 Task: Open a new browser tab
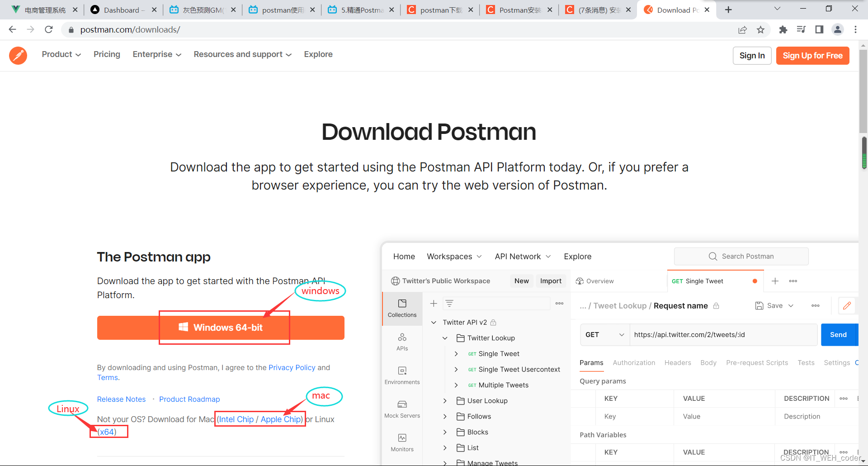tap(728, 10)
